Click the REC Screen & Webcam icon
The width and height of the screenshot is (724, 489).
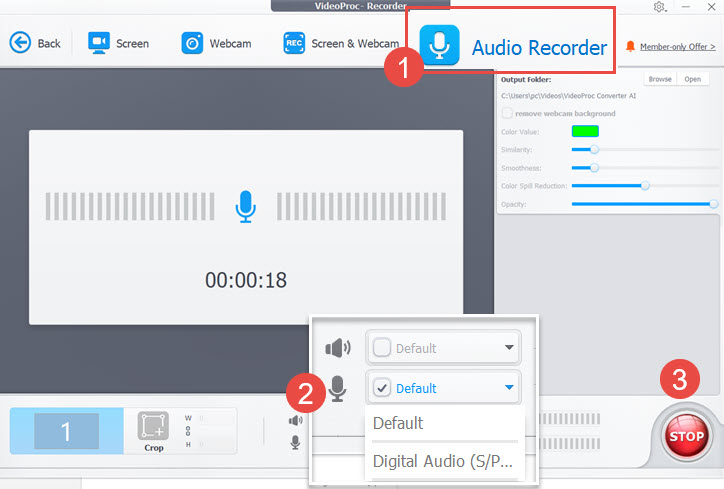tap(294, 43)
